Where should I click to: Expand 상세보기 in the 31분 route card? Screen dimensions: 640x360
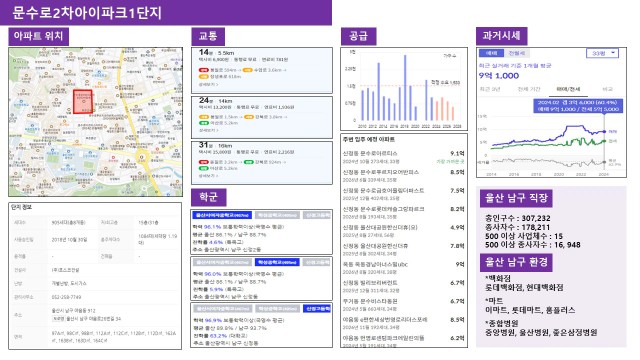[x=208, y=176]
